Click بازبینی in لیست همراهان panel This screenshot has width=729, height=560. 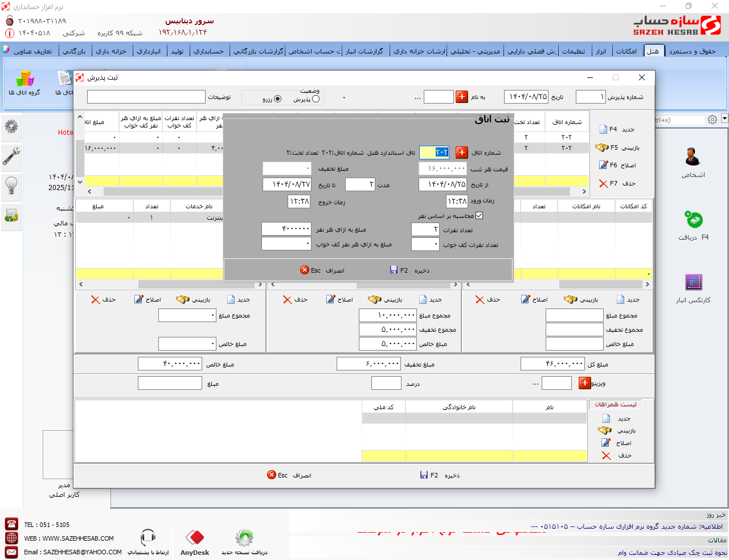[617, 431]
